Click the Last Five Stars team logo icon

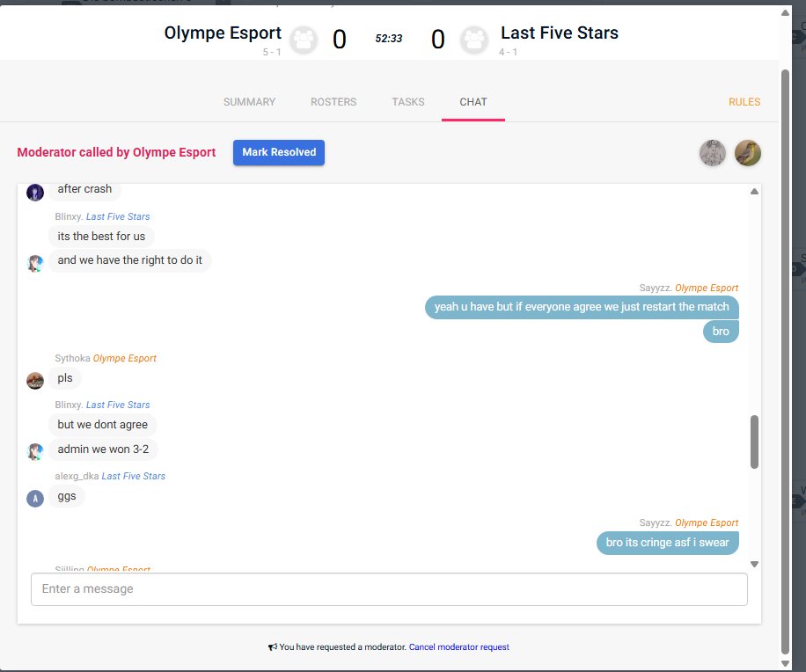(x=474, y=40)
